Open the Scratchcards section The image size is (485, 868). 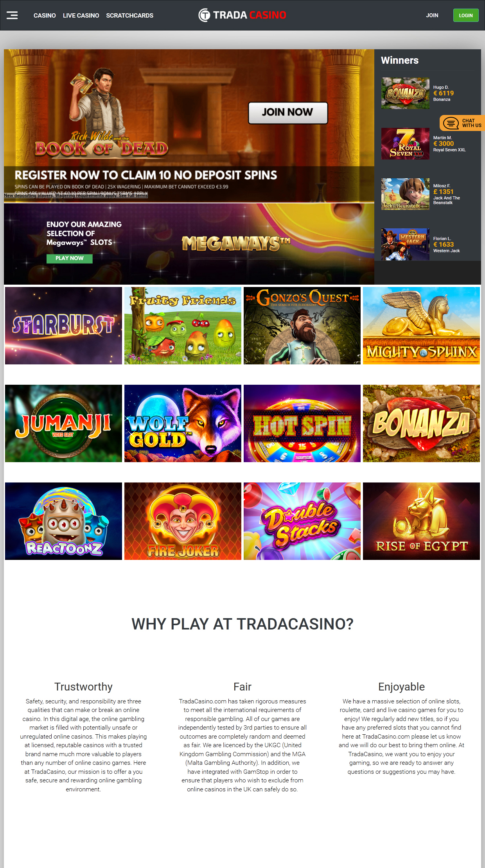pos(129,16)
